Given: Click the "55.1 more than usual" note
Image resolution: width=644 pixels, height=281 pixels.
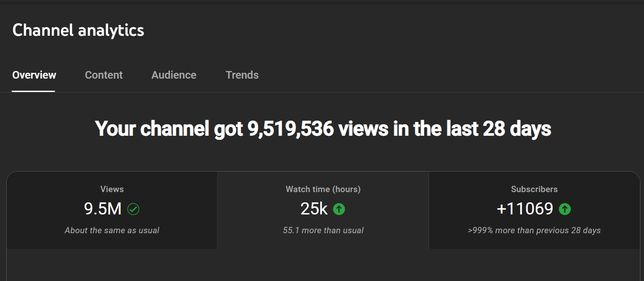Looking at the screenshot, I should tap(323, 231).
